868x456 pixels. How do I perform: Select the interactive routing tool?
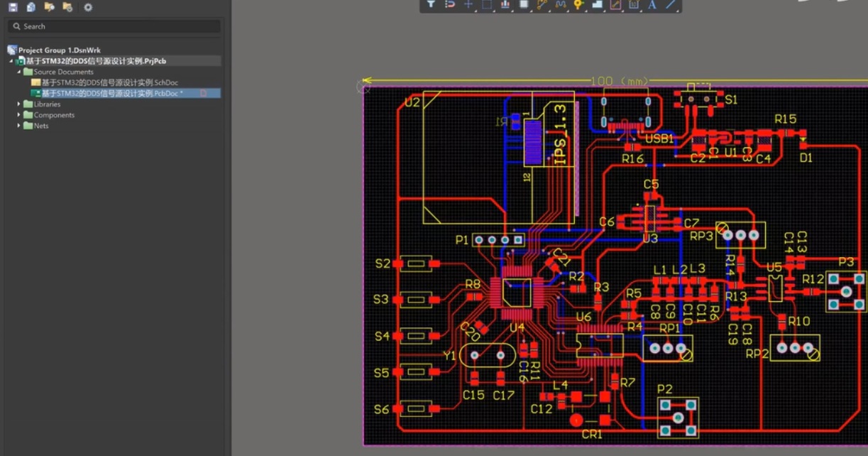(542, 4)
